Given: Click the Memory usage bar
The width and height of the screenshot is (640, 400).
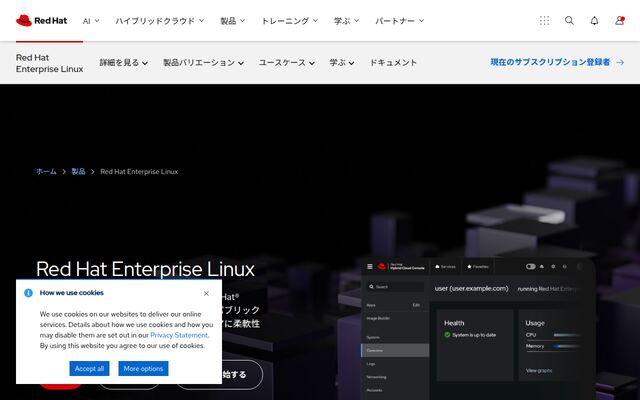Looking at the screenshot, I should coord(567,346).
